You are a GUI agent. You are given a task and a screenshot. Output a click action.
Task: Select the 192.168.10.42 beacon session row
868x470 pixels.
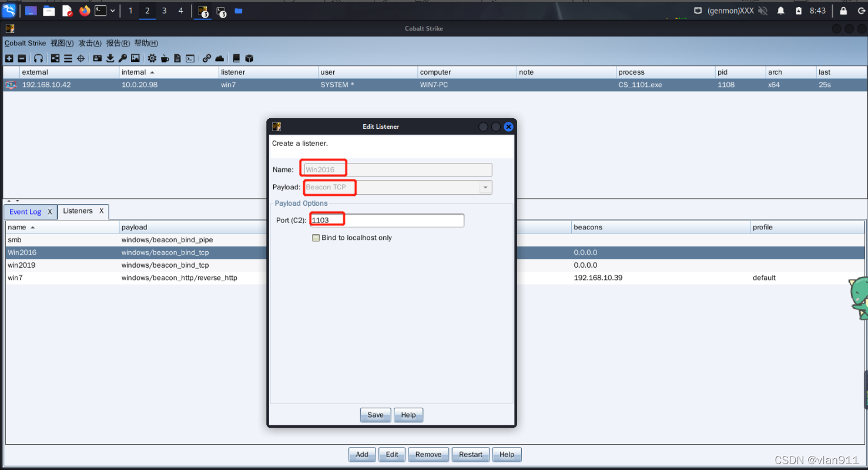point(435,85)
